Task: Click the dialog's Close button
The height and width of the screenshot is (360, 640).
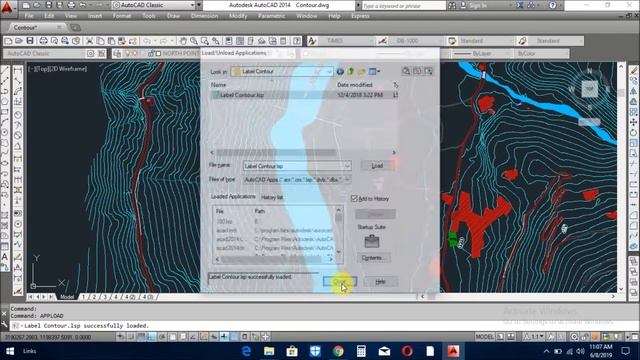Action: tap(340, 282)
